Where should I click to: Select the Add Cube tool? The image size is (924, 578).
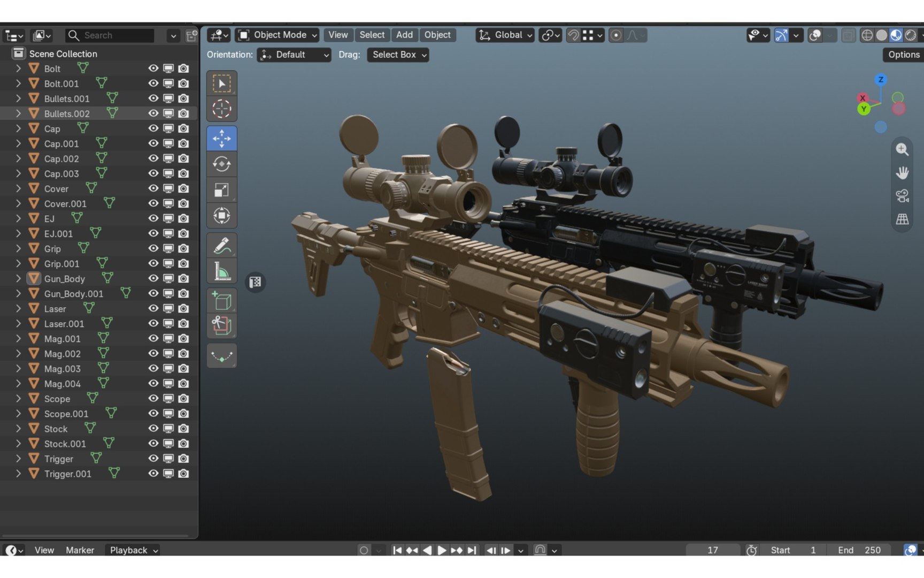point(221,301)
